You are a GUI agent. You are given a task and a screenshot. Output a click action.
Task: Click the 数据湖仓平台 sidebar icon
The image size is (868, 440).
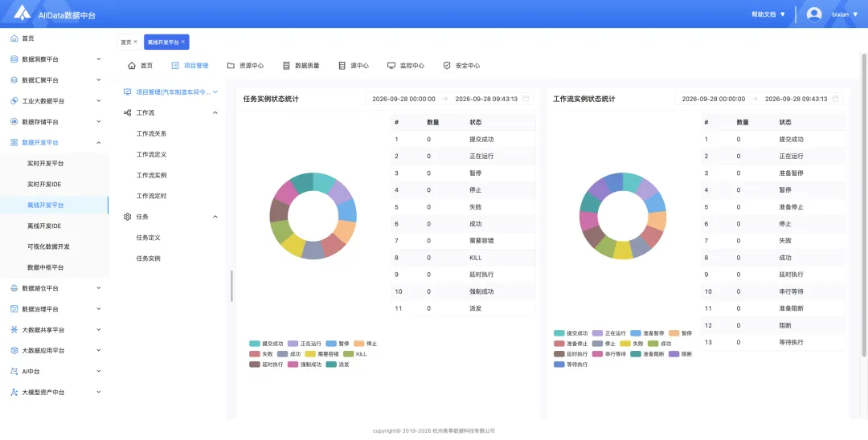coord(14,288)
